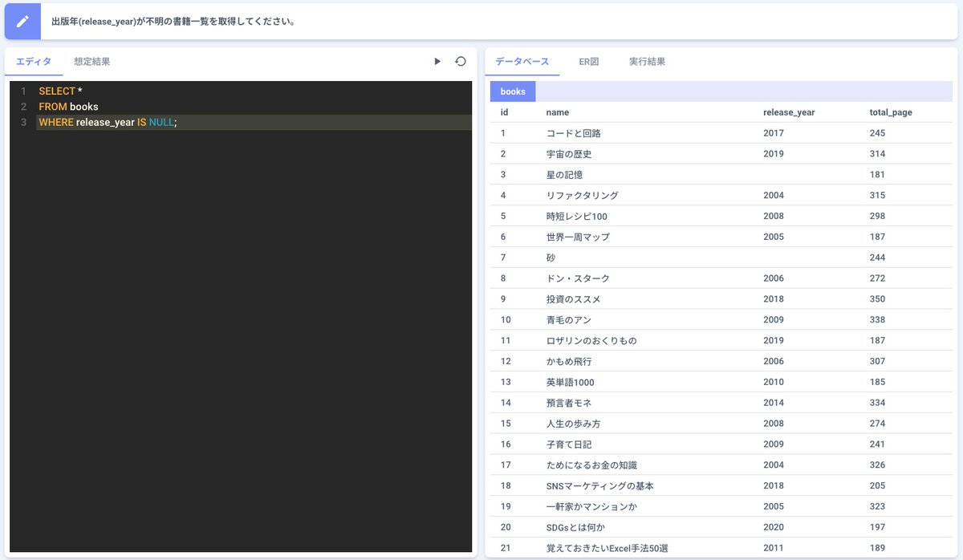
Task: Click total page value 314
Action: click(x=877, y=154)
